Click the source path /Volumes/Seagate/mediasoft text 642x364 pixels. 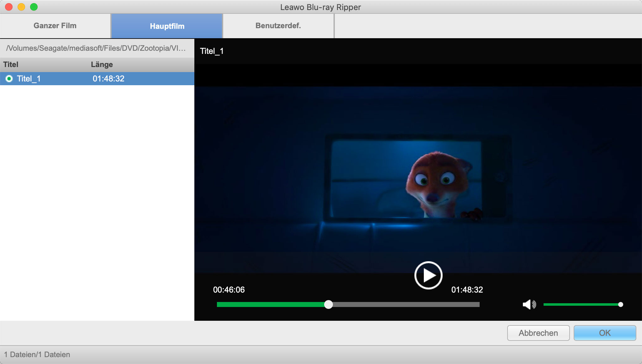[x=96, y=48]
